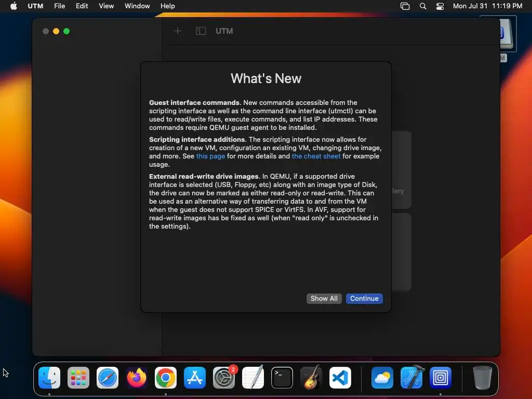532x399 pixels.
Task: Launch Firefox from the Dock
Action: pyautogui.click(x=137, y=377)
